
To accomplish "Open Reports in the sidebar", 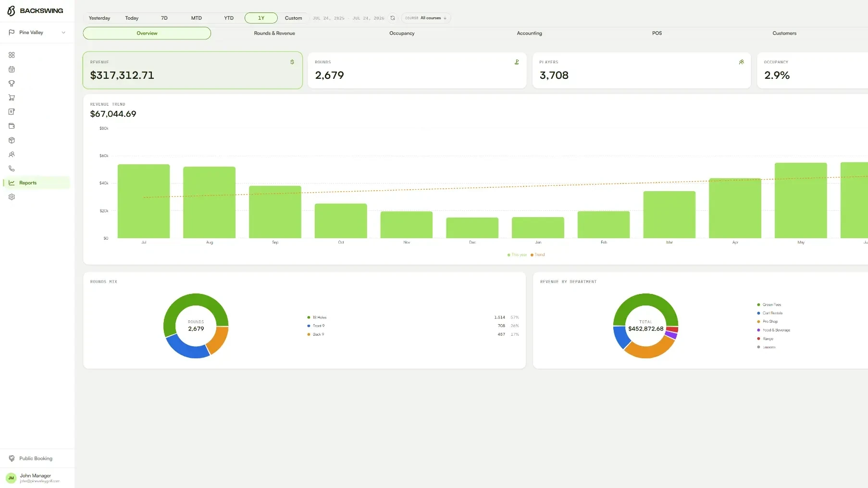I will (x=37, y=183).
